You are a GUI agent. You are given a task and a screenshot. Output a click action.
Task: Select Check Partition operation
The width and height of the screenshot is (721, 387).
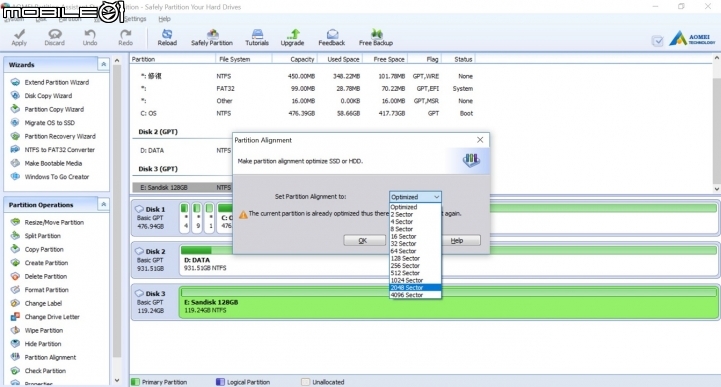click(45, 371)
